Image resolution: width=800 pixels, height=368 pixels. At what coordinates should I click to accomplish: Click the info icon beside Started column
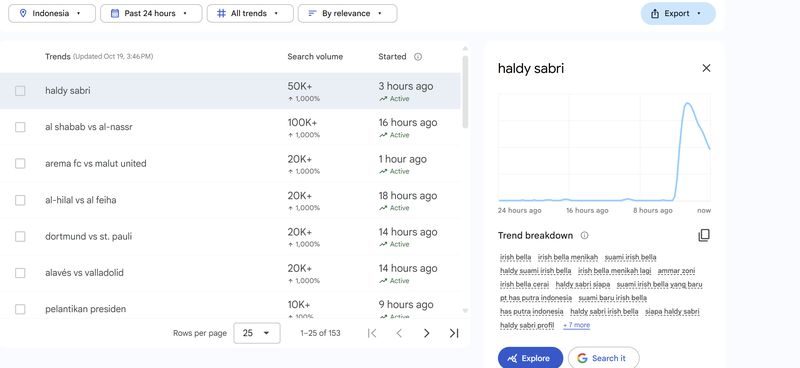[x=418, y=57]
